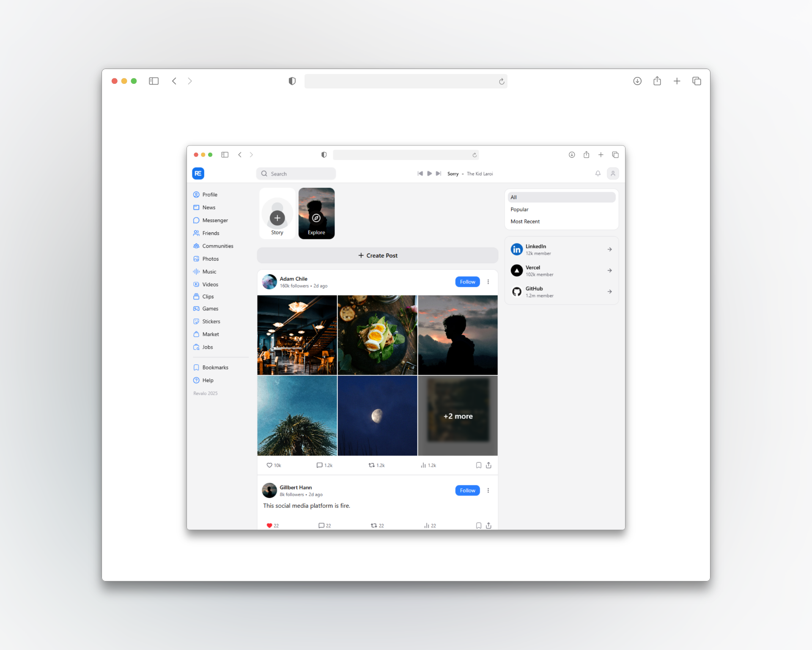Unlike Gillbert Hann's post via the red heart
This screenshot has height=650, width=812.
click(269, 526)
